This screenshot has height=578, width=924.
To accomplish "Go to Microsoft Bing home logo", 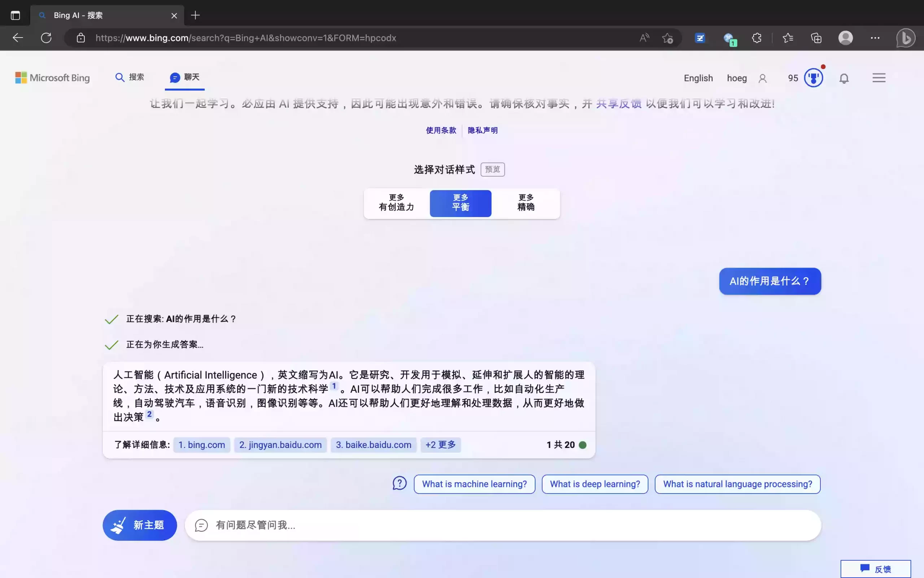I will 52,78.
